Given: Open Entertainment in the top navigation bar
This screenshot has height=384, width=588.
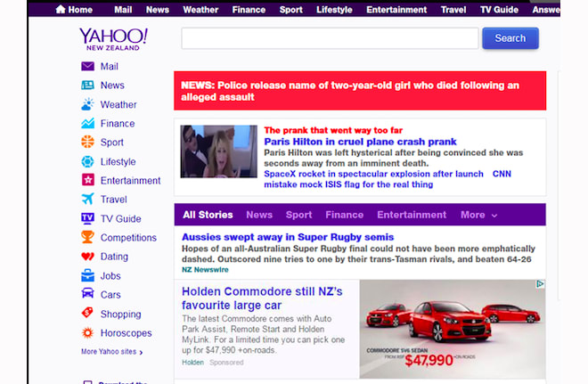Looking at the screenshot, I should pos(396,10).
